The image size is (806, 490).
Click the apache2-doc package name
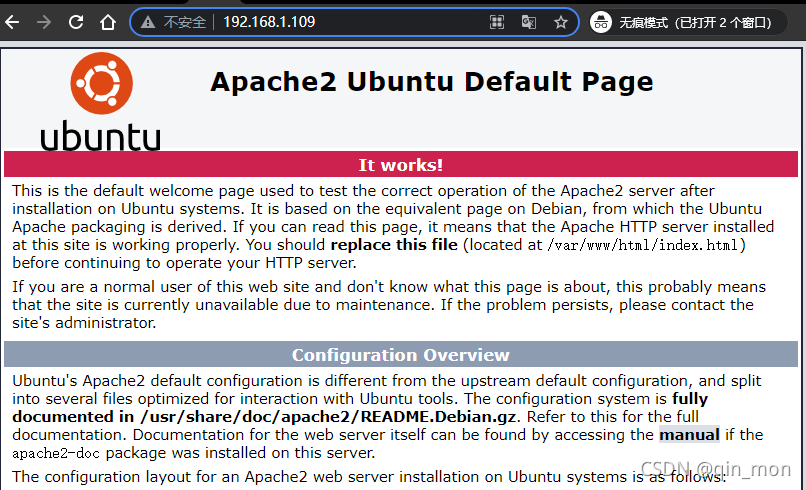pos(56,453)
